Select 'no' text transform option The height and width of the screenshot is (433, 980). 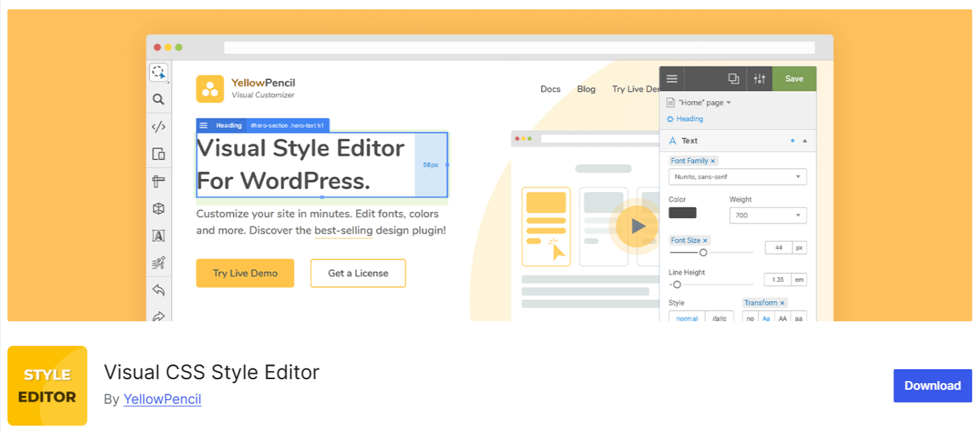click(750, 317)
